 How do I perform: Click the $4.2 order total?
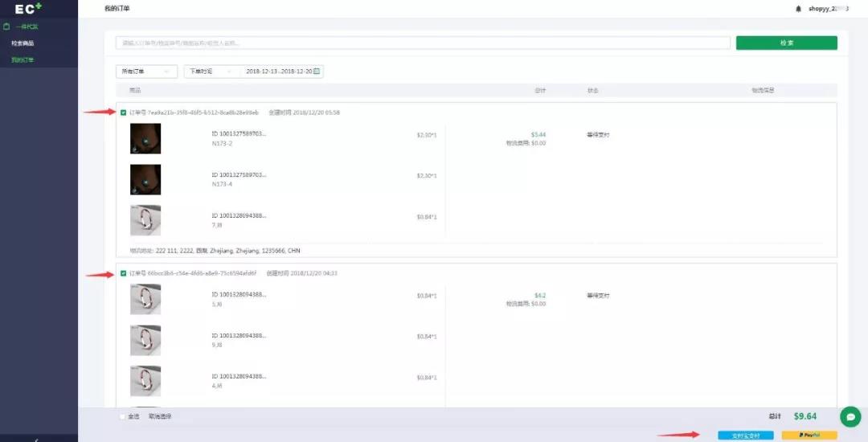[540, 296]
